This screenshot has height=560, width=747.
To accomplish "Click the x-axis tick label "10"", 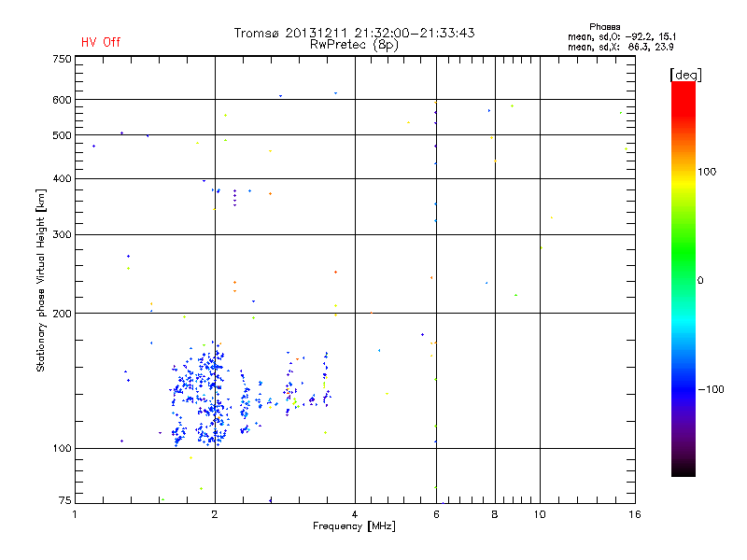I will pos(540,514).
